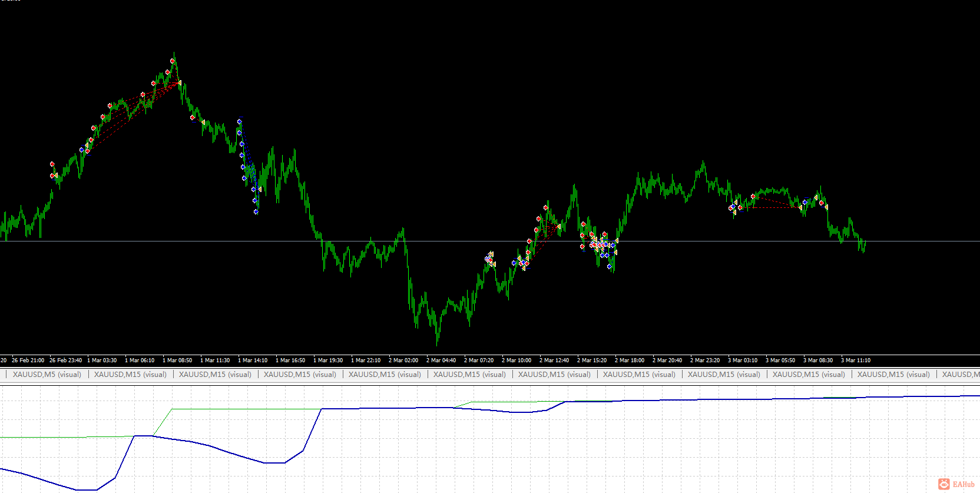Select the 1 Mar 19:30 time label
This screenshot has width=980, height=493.
tap(328, 360)
